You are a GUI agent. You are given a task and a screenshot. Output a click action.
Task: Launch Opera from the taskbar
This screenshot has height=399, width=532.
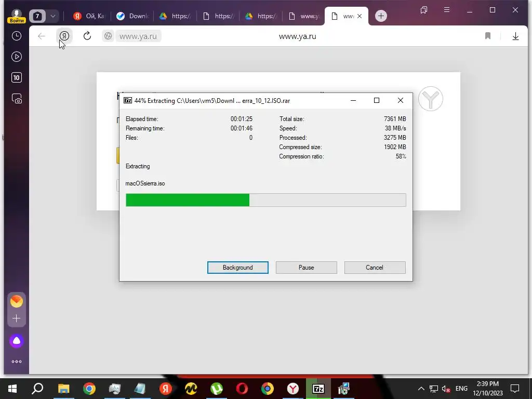click(242, 389)
